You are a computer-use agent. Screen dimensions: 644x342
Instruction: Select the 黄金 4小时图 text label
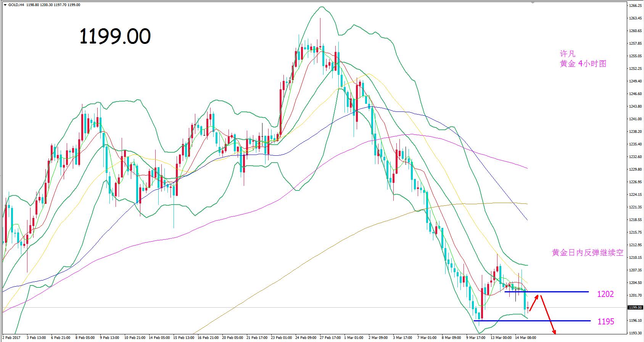pos(583,64)
